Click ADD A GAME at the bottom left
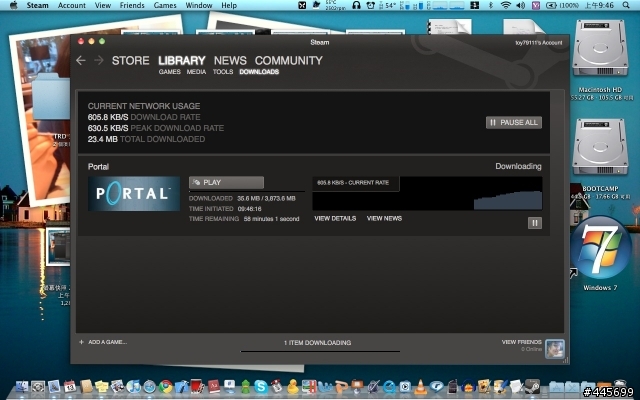The height and width of the screenshot is (400, 640). 103,342
